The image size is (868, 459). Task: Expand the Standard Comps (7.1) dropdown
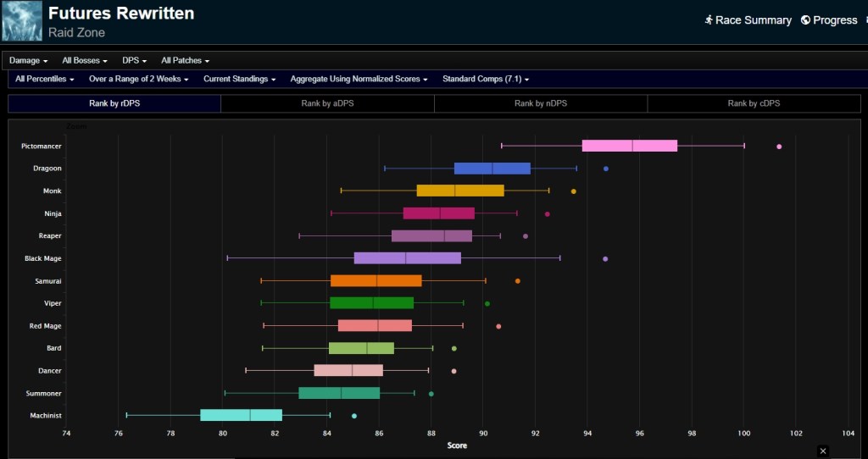click(x=485, y=79)
